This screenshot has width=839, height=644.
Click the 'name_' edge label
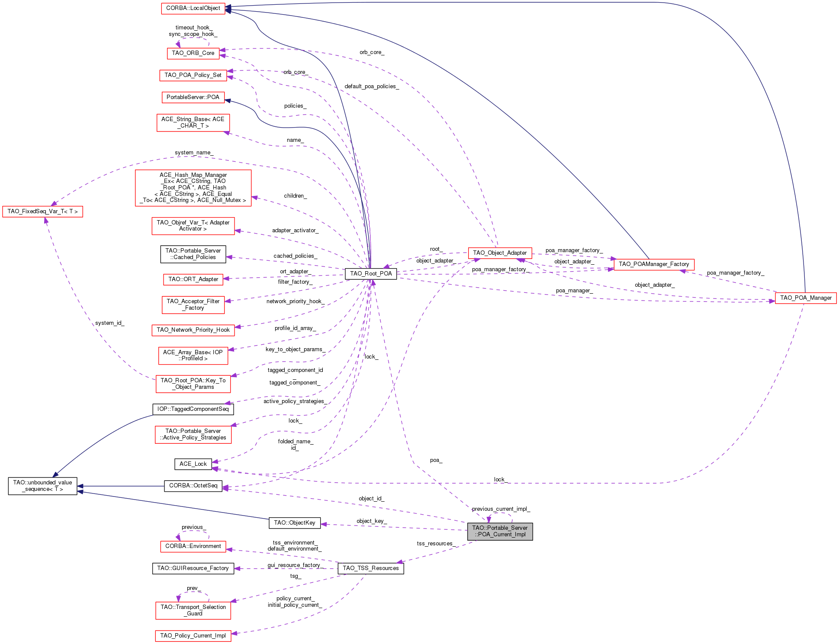click(x=296, y=140)
